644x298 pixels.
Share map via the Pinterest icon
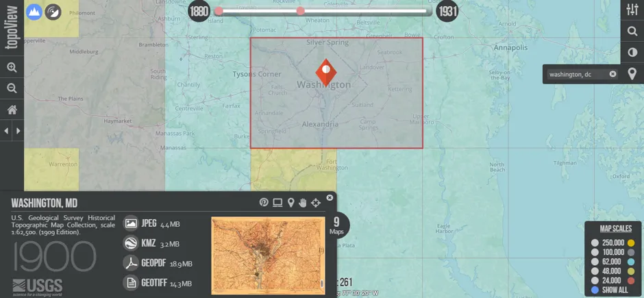coord(264,202)
